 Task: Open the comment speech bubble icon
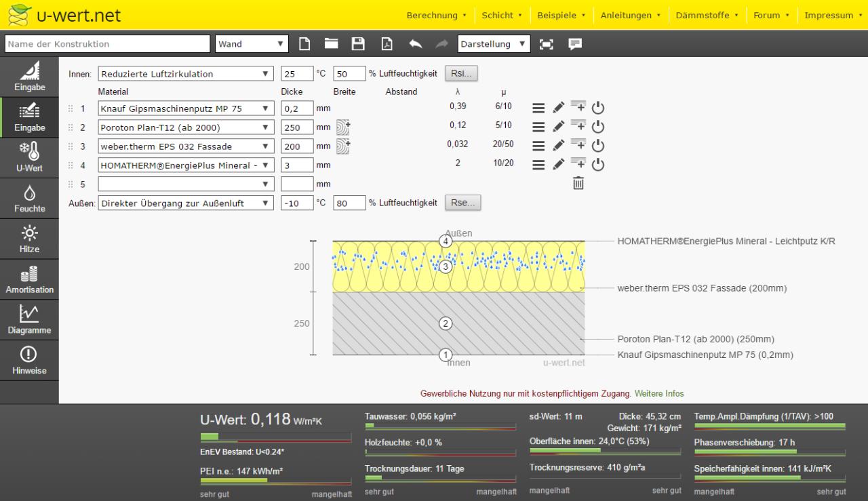click(575, 44)
